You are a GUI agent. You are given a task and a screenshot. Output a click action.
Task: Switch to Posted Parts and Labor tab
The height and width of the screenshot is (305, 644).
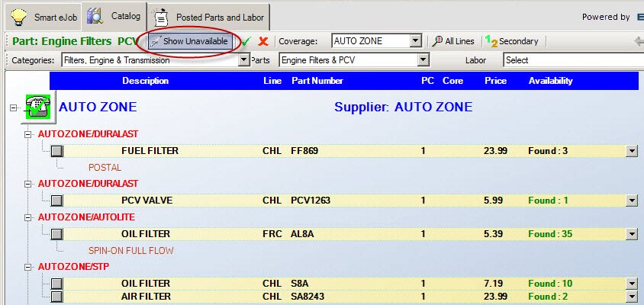pos(212,16)
